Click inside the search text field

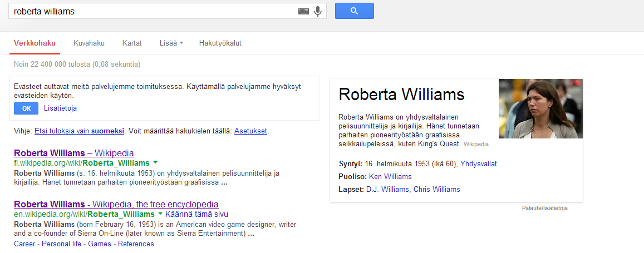[x=150, y=11]
